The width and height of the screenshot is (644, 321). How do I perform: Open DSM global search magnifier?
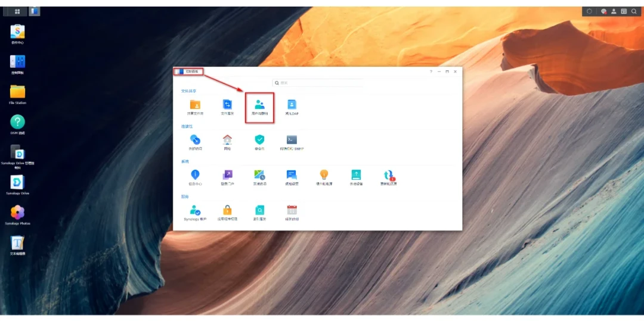(x=634, y=11)
